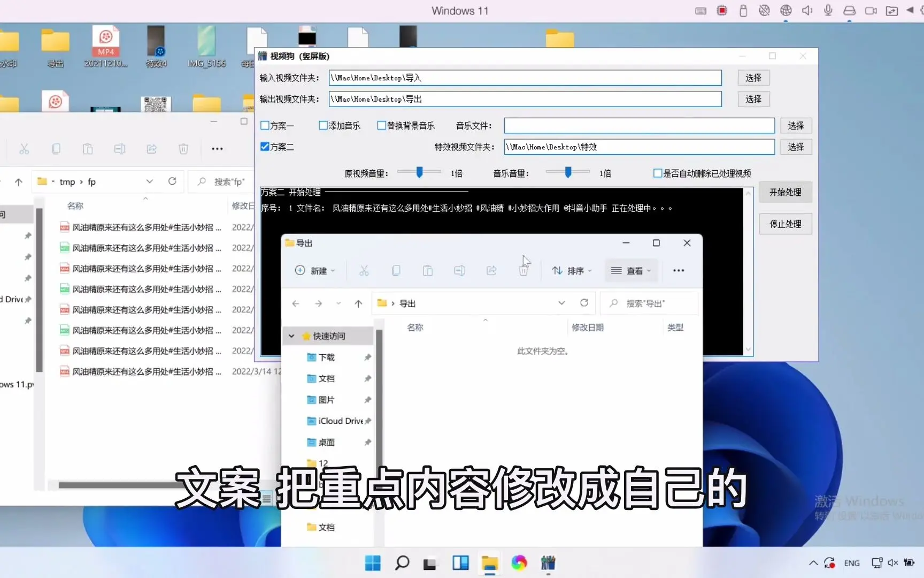
Task: Select 桌面 in quick access
Action: (x=327, y=443)
